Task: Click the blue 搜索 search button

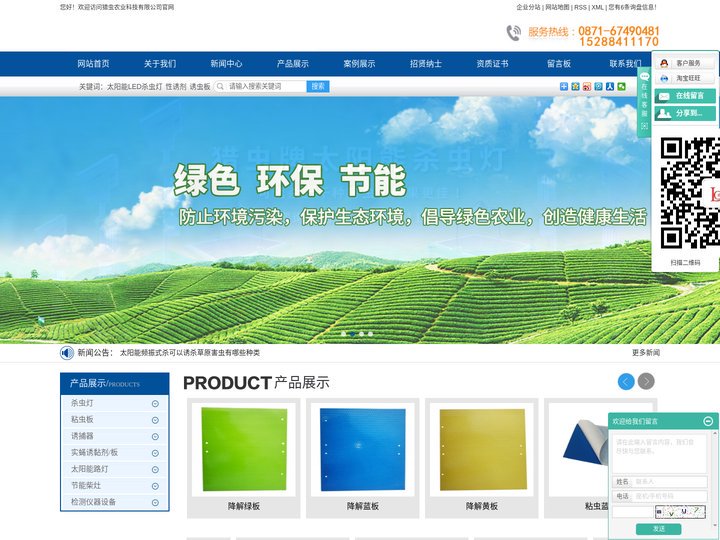Action: 318,86
